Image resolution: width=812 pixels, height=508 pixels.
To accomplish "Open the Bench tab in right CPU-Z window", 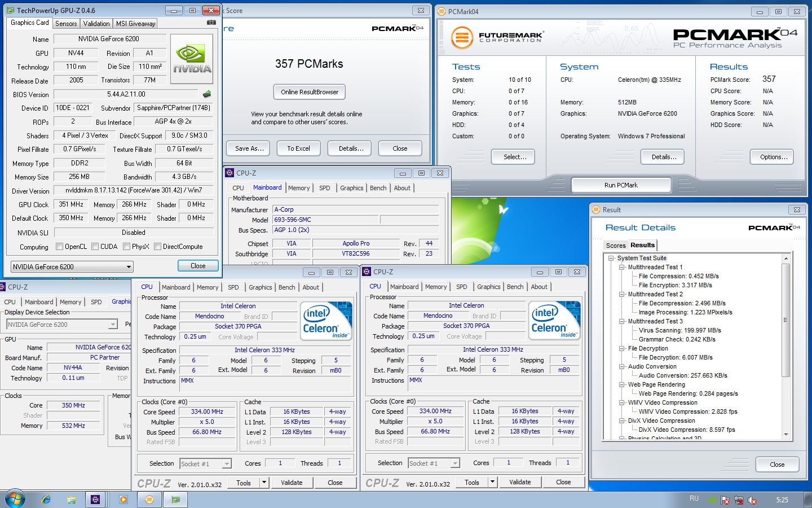I will tap(515, 287).
